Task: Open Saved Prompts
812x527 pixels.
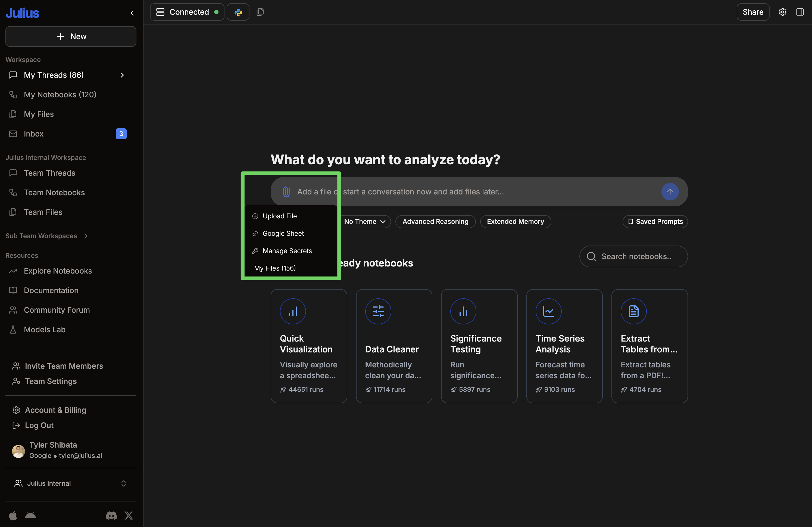Action: point(655,222)
